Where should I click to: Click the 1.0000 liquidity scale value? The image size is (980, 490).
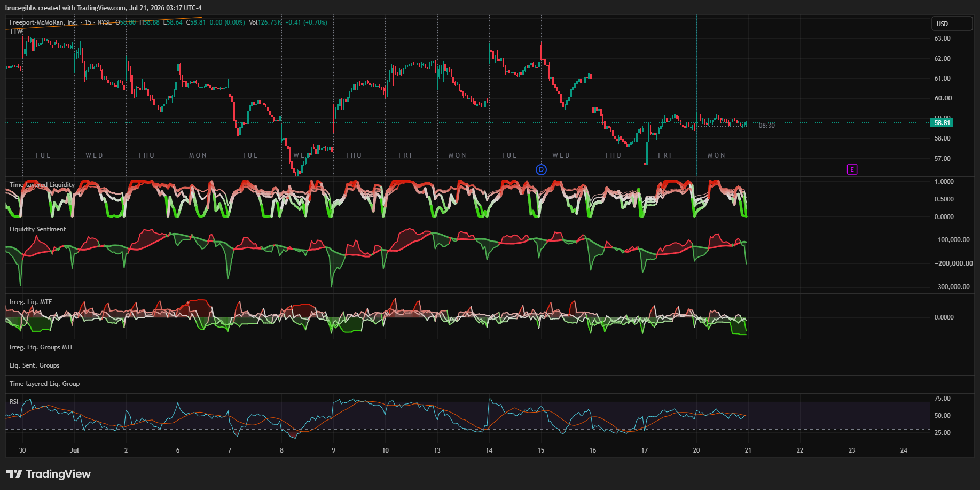(x=944, y=182)
